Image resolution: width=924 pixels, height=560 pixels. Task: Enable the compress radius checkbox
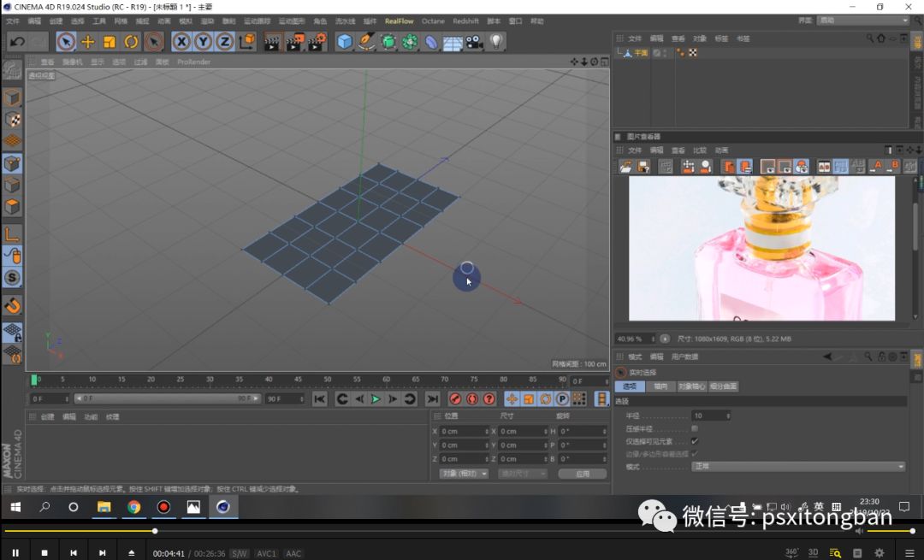694,428
